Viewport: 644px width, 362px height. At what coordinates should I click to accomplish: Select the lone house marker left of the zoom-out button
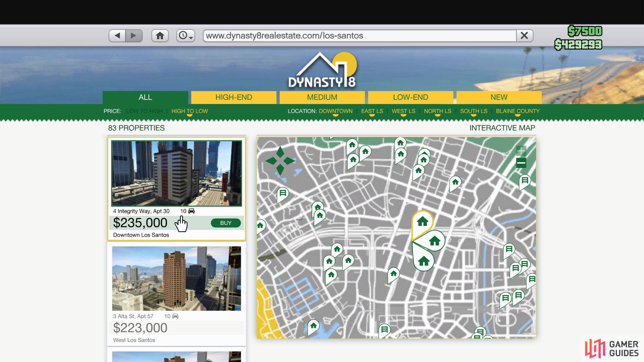pos(455,183)
